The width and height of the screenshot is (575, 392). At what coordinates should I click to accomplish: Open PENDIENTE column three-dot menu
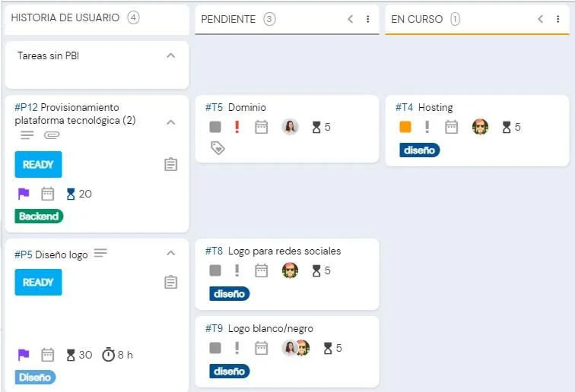[368, 19]
